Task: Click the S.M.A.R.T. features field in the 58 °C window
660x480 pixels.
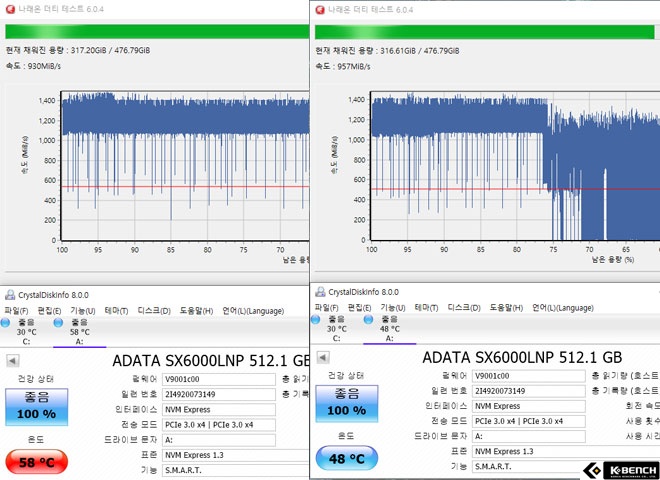Action: 236,470
